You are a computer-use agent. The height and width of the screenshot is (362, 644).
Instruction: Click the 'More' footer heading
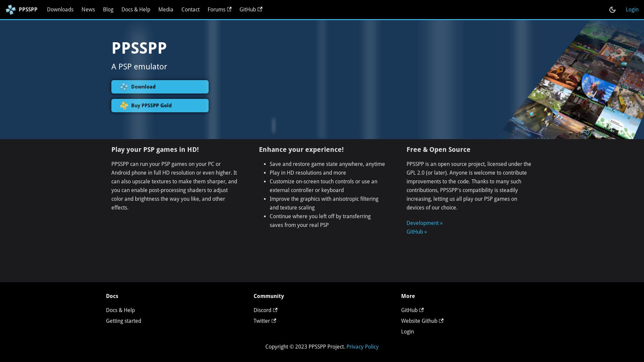tap(408, 296)
